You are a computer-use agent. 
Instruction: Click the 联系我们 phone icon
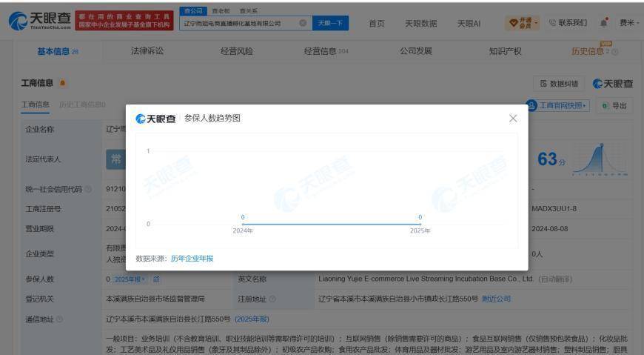pos(552,23)
